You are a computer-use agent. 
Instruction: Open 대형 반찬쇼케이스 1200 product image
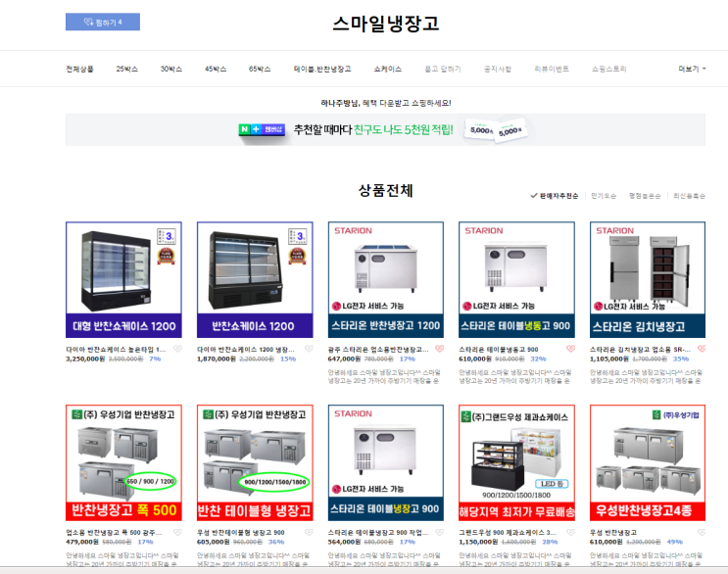(x=123, y=280)
